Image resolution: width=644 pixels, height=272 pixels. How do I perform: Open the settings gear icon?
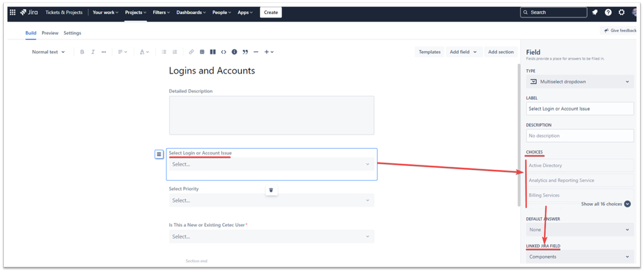tap(621, 12)
